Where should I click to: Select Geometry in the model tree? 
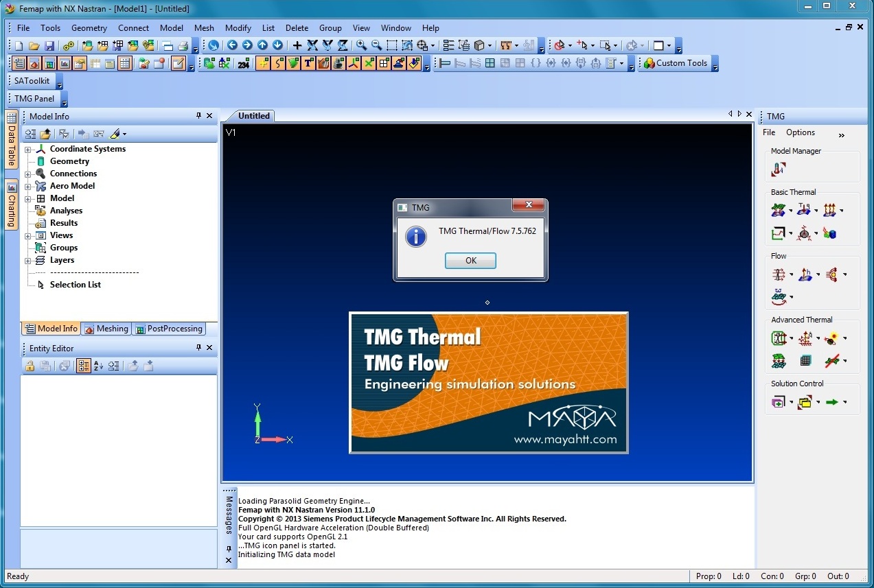[x=69, y=161]
